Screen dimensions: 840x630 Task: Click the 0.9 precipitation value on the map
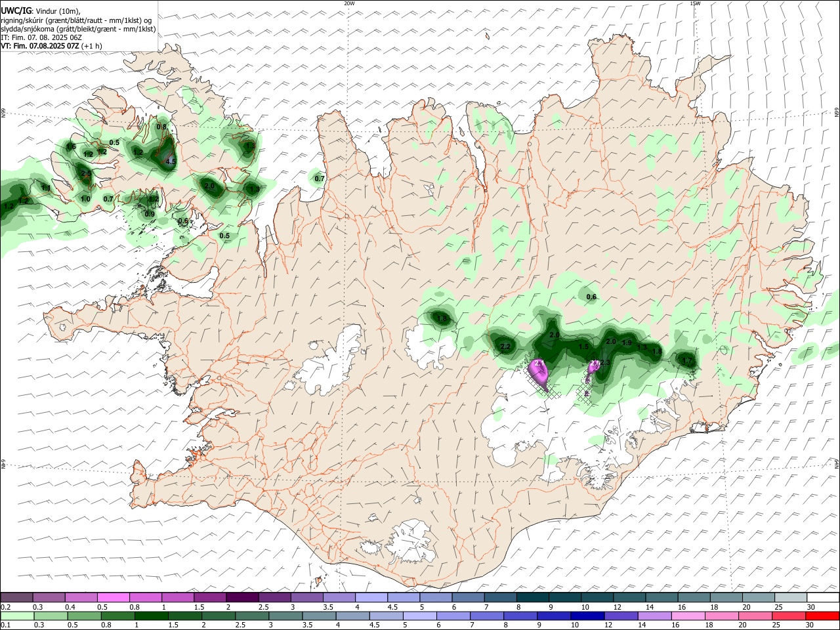150,214
